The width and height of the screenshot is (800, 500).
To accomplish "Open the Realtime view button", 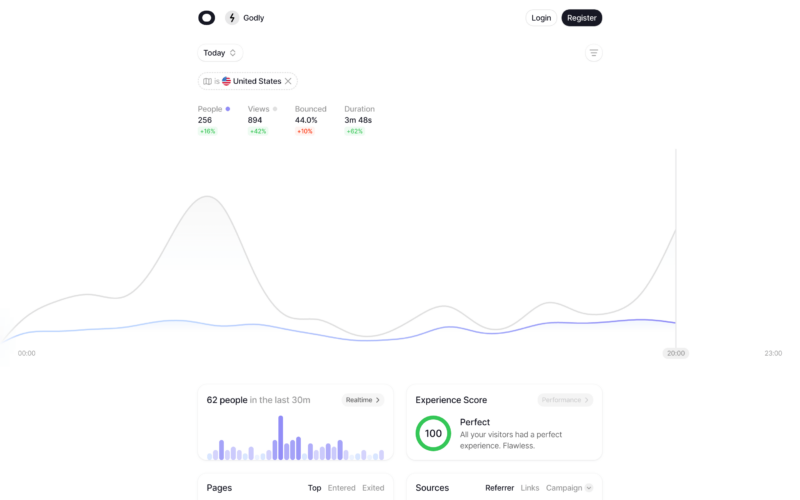I will (x=363, y=400).
